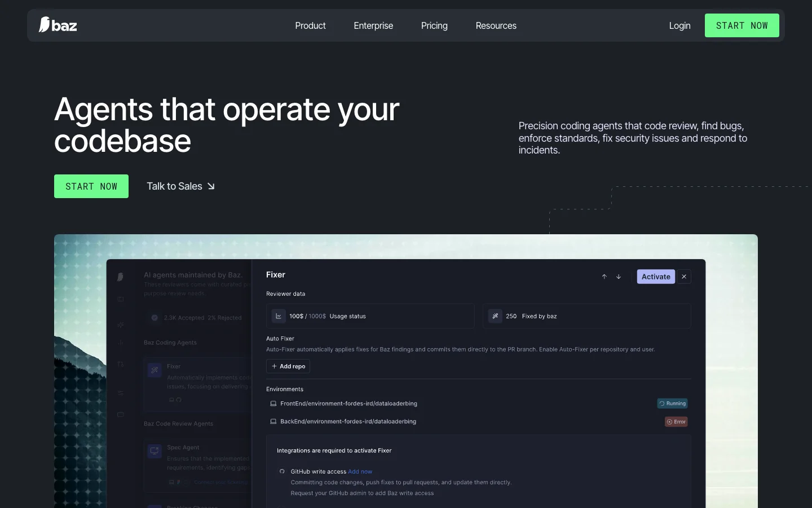Click the 'Reviewer data' label
Screen dimensions: 812x508
[x=286, y=294]
